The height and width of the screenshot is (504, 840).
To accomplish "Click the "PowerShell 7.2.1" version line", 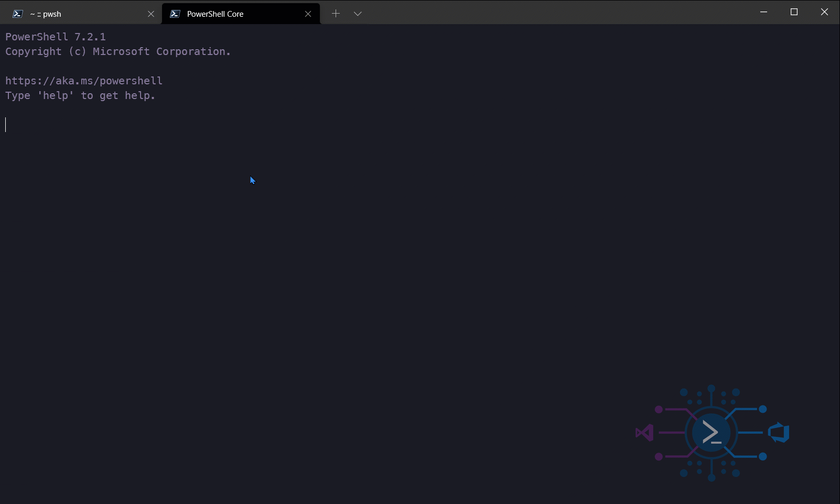I will click(56, 37).
